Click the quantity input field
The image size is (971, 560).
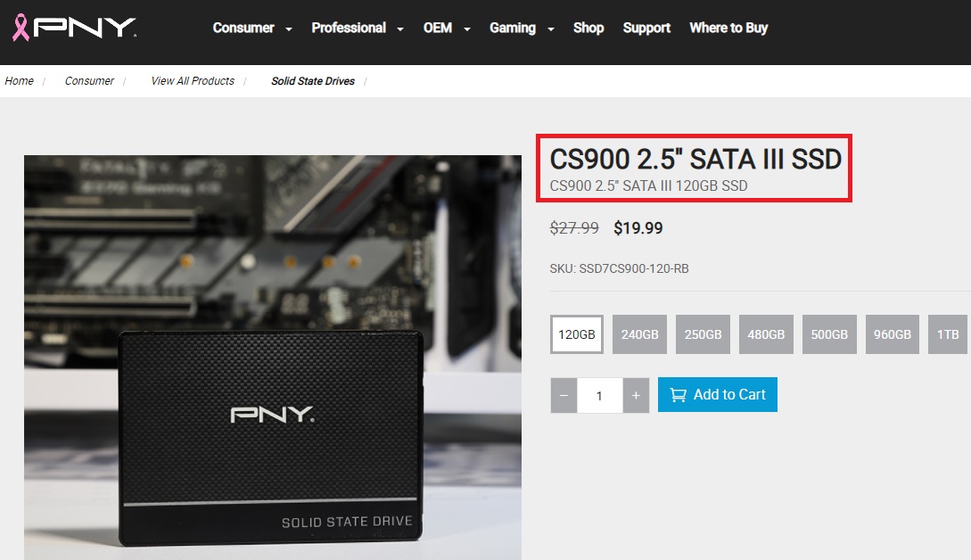pyautogui.click(x=599, y=395)
